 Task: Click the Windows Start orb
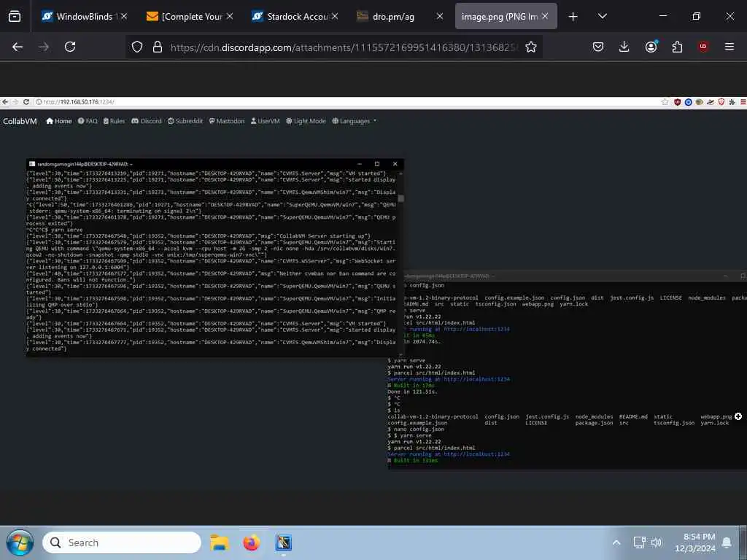pos(20,542)
